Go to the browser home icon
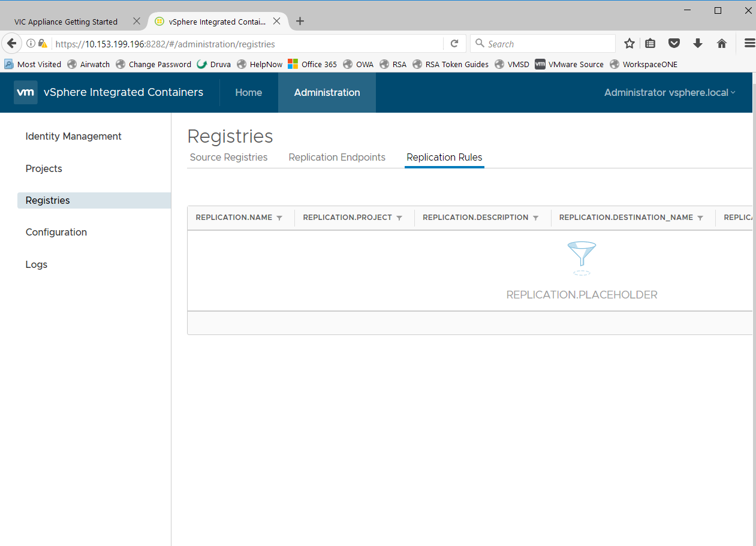The width and height of the screenshot is (756, 546). (x=722, y=43)
